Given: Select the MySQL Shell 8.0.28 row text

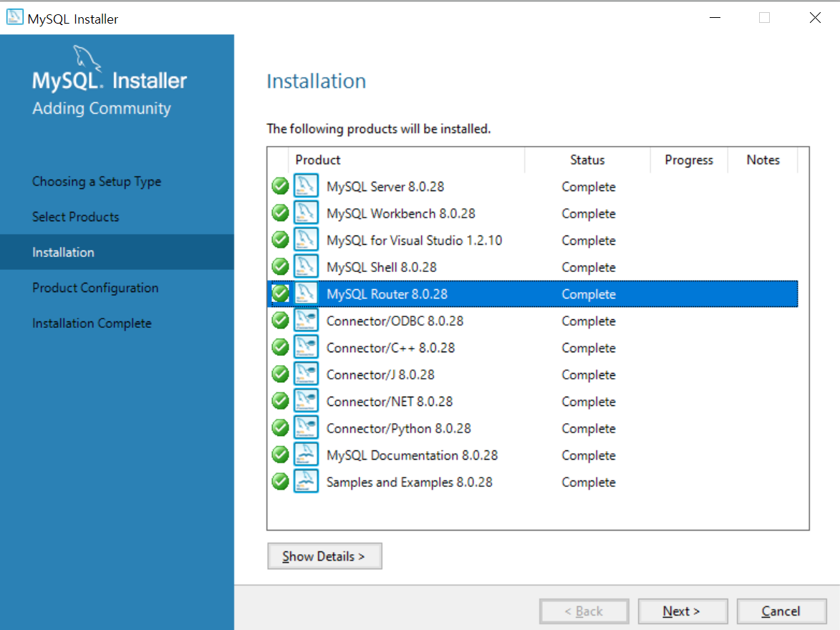Looking at the screenshot, I should click(x=382, y=267).
